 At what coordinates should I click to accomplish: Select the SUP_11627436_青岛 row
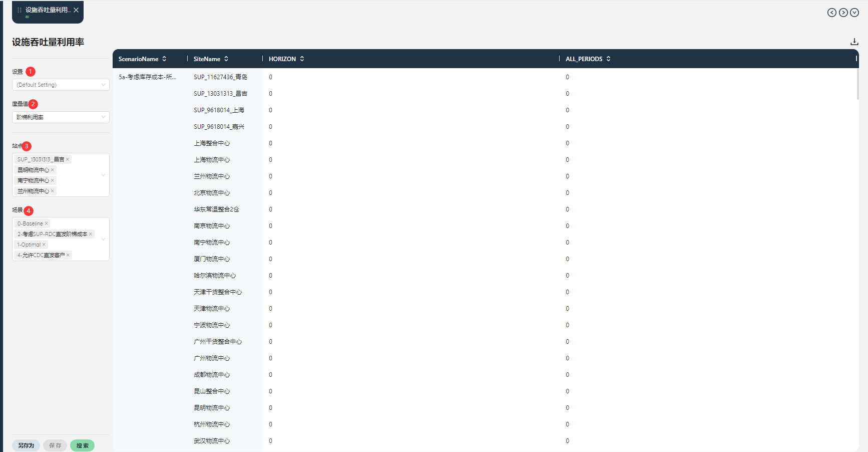tap(486, 77)
